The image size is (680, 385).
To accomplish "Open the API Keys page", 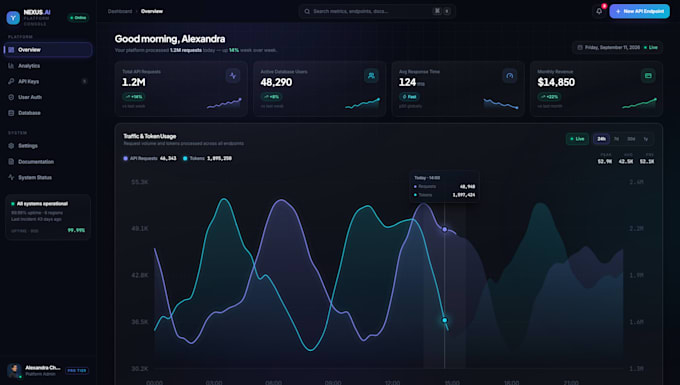I will [48, 82].
